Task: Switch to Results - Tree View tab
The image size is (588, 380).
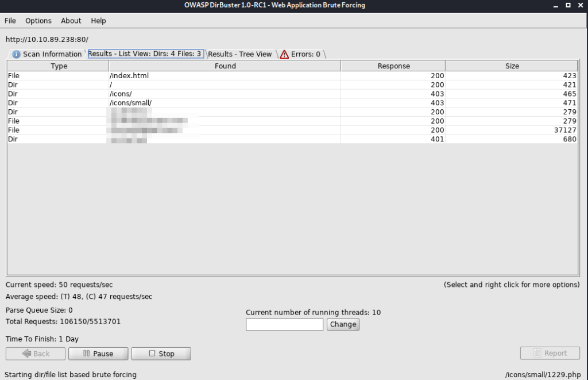Action: [x=239, y=54]
